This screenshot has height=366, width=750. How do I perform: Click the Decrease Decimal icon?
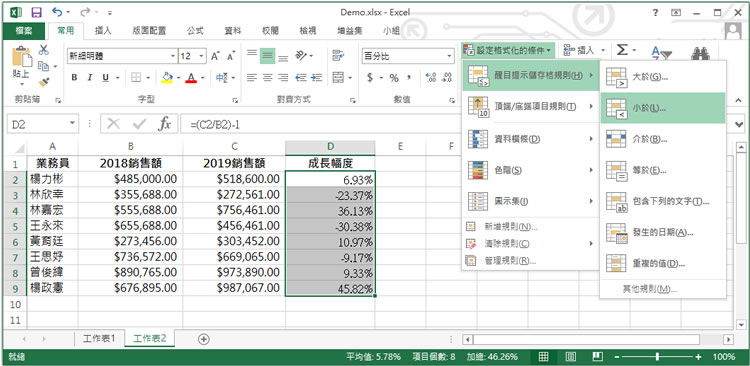(446, 78)
